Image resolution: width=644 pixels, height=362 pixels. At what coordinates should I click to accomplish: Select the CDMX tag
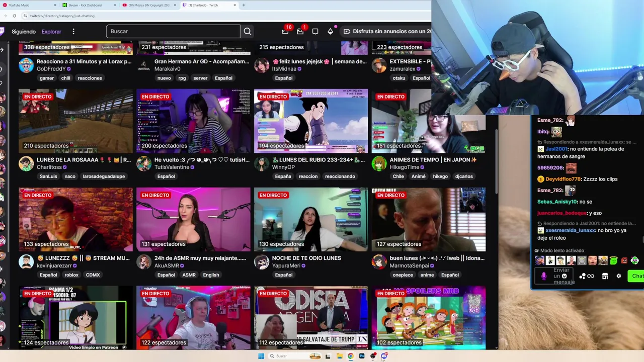tap(93, 275)
